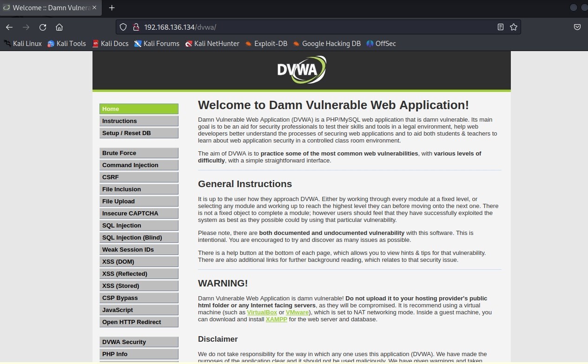Open the Kali Tools bookmark
Screen dimensions: 588x364
[x=67, y=44]
